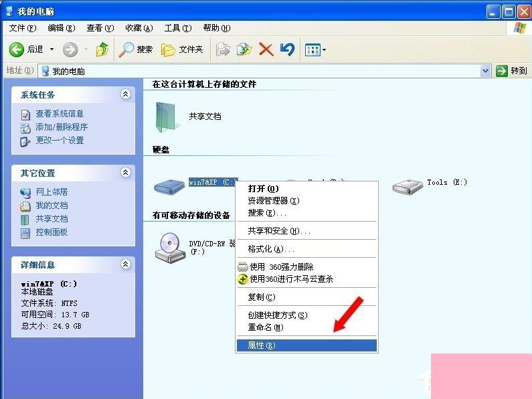Click the title bar My Computer icon
The height and width of the screenshot is (399, 532).
[x=10, y=11]
